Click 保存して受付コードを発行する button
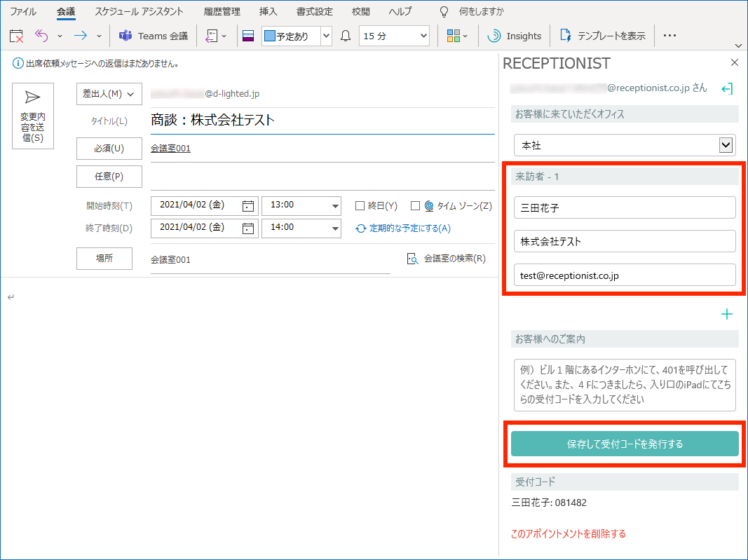Viewport: 748px width, 560px height. 625,444
